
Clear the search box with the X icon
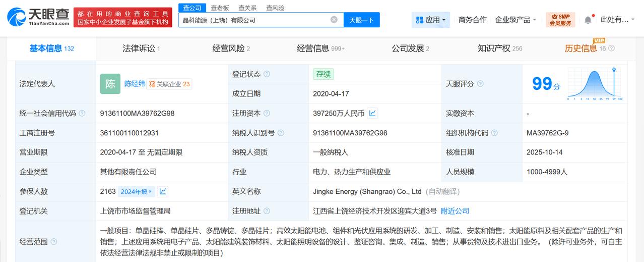[334, 20]
